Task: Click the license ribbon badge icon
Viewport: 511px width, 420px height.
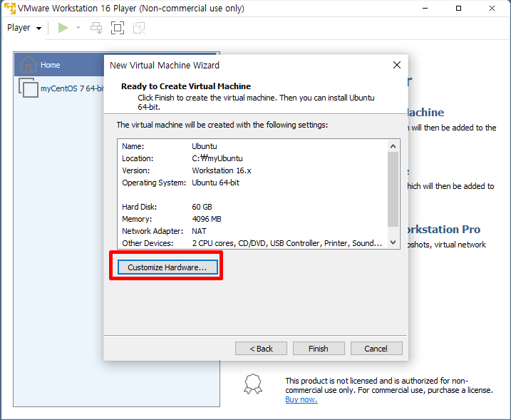Action: point(253,384)
